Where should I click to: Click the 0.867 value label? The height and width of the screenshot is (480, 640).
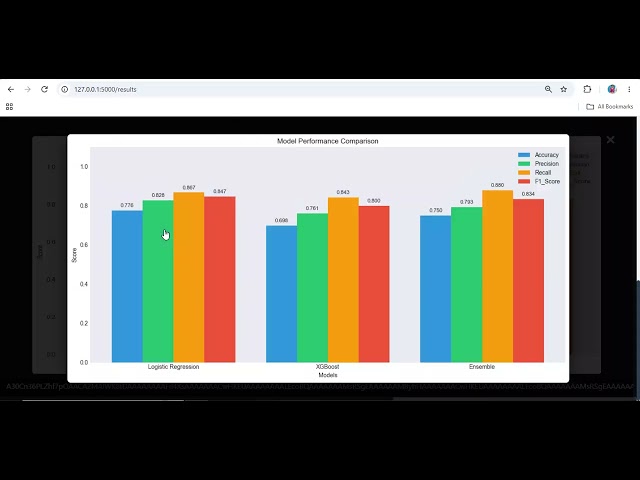coord(189,188)
